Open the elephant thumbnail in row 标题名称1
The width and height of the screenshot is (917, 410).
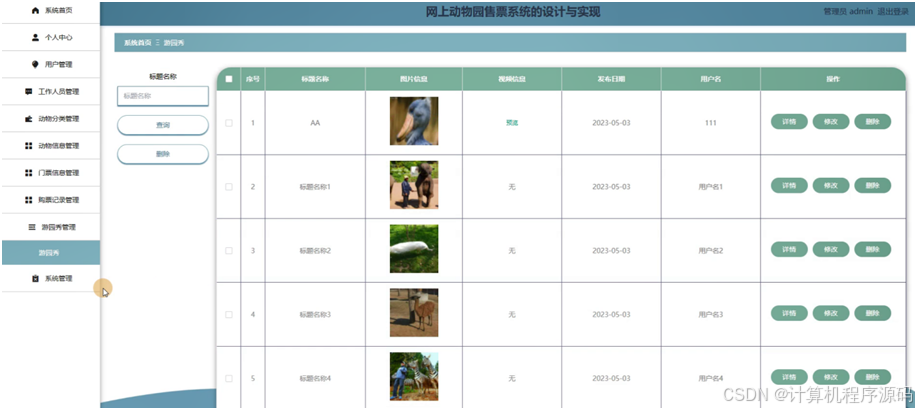pyautogui.click(x=414, y=185)
